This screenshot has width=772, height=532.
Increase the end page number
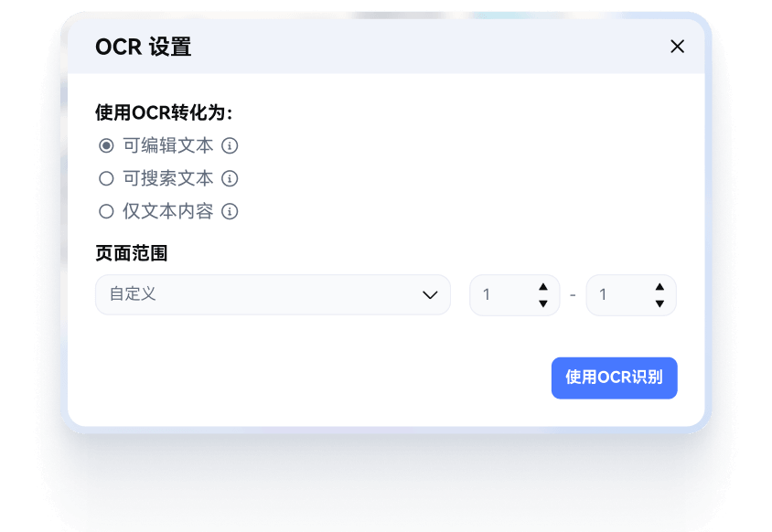[659, 287]
